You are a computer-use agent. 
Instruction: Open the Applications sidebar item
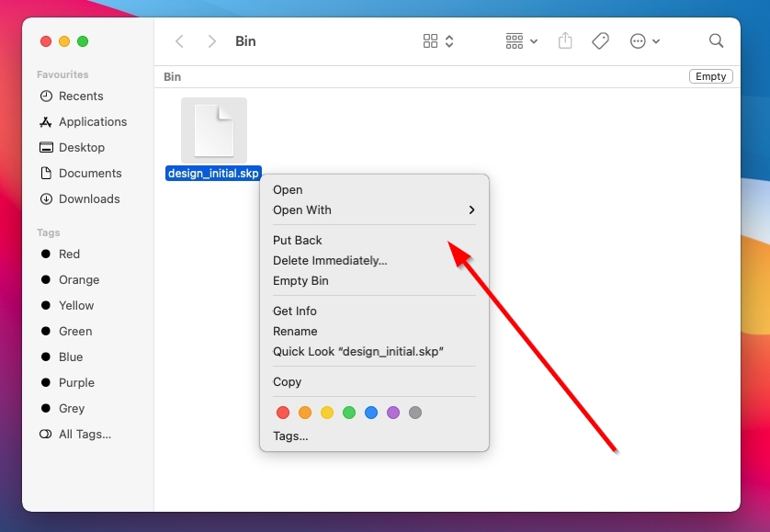[x=91, y=121]
